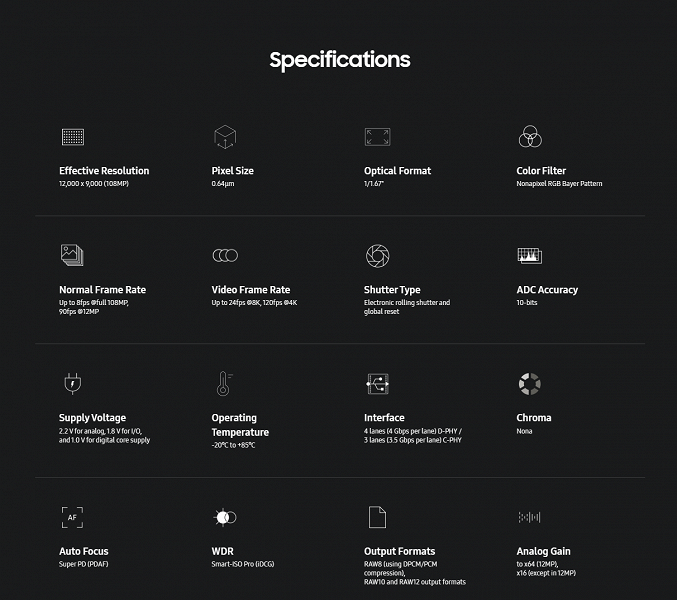Viewport: 677px width, 600px height.
Task: Click the Effective Resolution label
Action: [104, 171]
